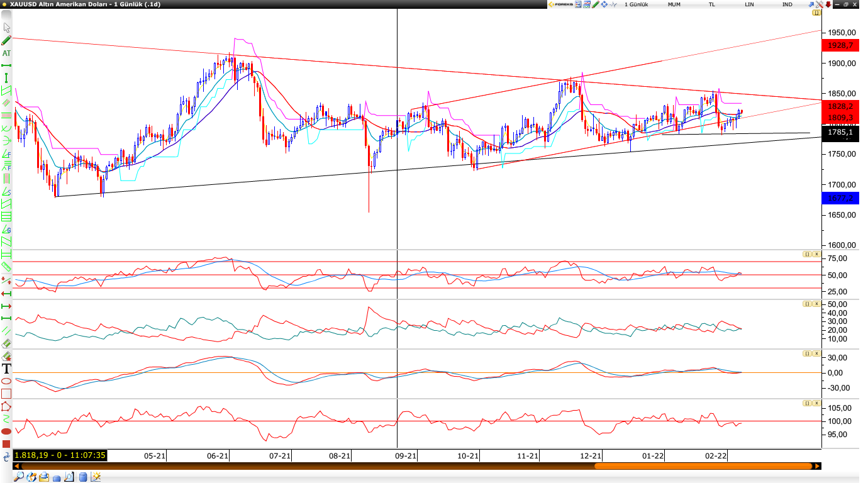Viewport: 868px width, 483px height.
Task: Open settings bracket button of RSI panel
Action: pyautogui.click(x=807, y=254)
